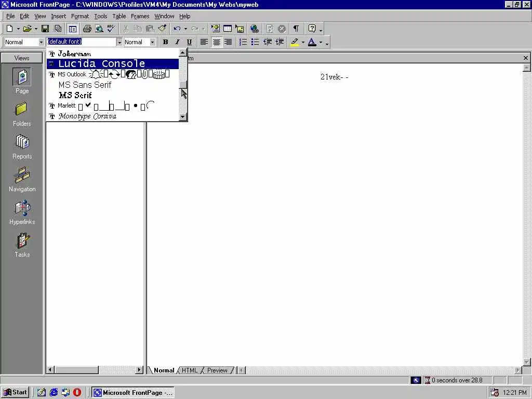
Task: Switch to the Preview tab
Action: [x=217, y=370]
